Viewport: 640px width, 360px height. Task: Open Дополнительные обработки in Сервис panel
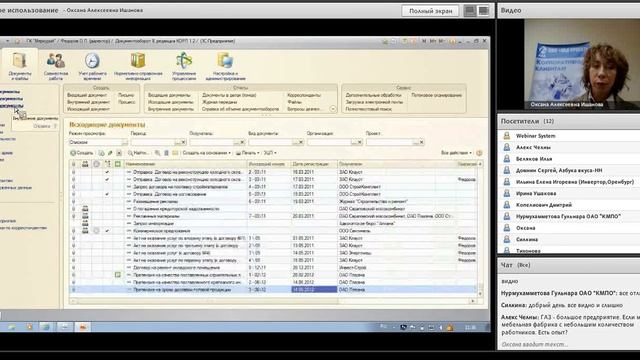[x=373, y=95]
